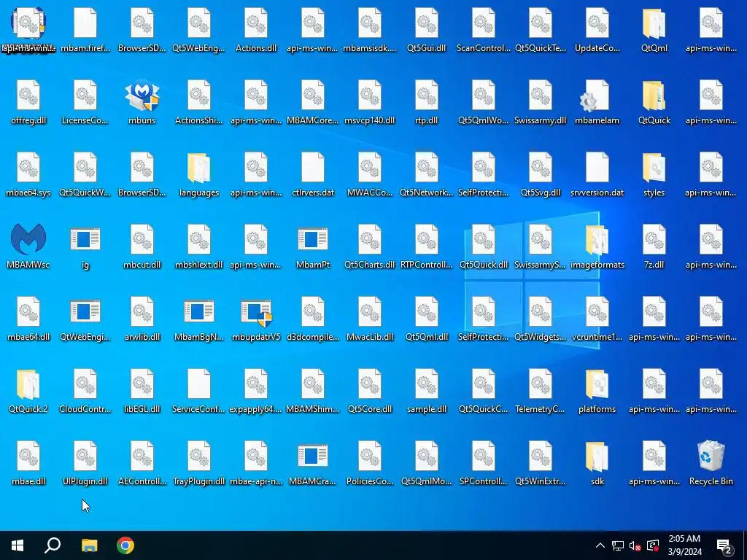Open the muted volume tray icon
Image resolution: width=747 pixels, height=560 pixels.
coord(635,545)
